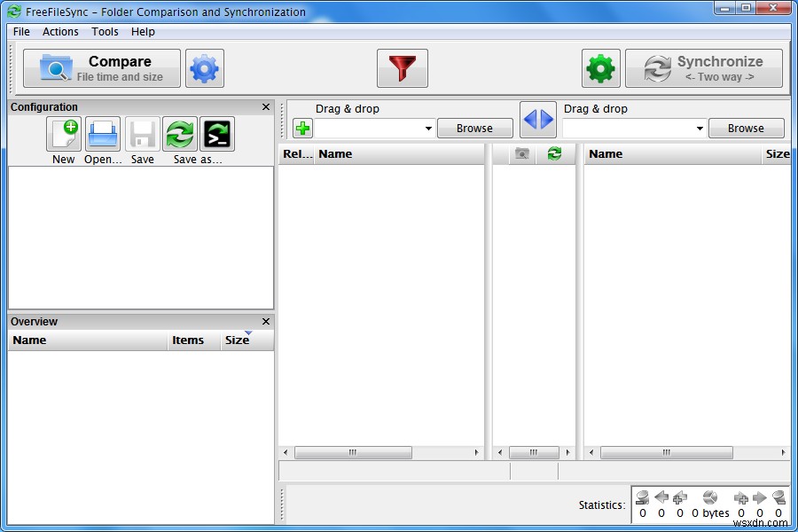Open an existing configuration
This screenshot has width=798, height=532.
(x=102, y=135)
